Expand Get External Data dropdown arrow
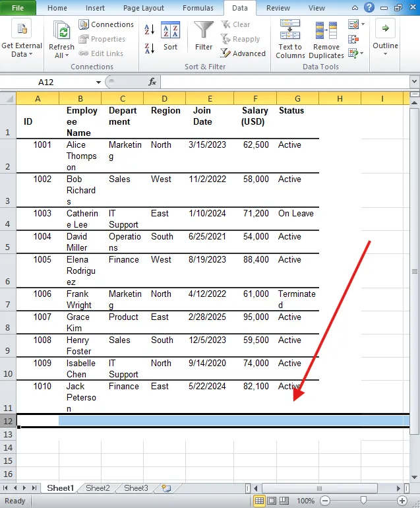The height and width of the screenshot is (508, 420). point(31,54)
